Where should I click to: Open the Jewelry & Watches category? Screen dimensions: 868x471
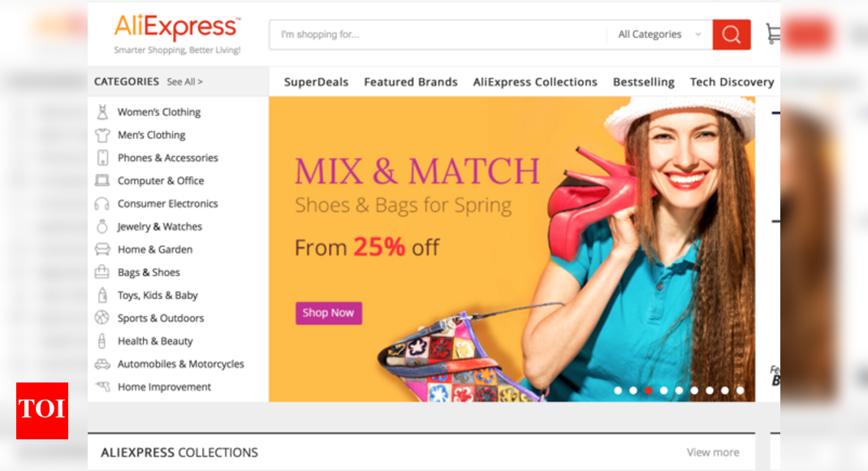point(159,227)
